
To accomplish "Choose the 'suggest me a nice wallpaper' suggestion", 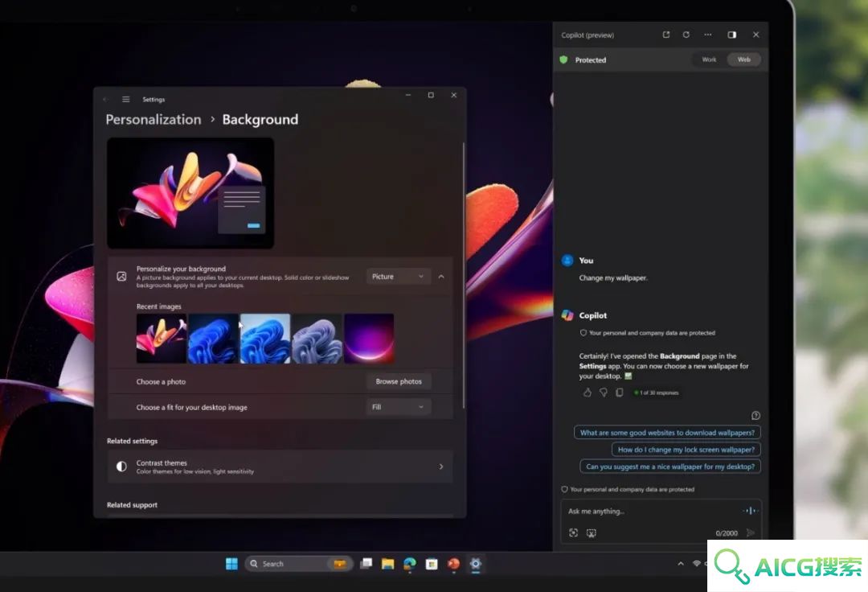I will click(669, 467).
